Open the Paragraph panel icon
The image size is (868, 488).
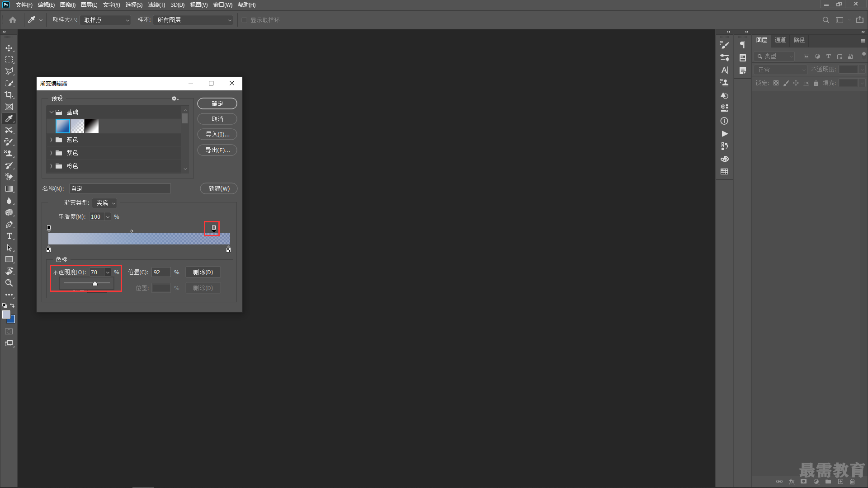(742, 45)
